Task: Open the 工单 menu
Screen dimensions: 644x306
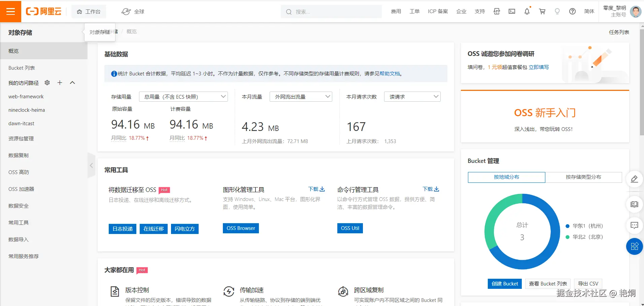Action: coord(414,11)
